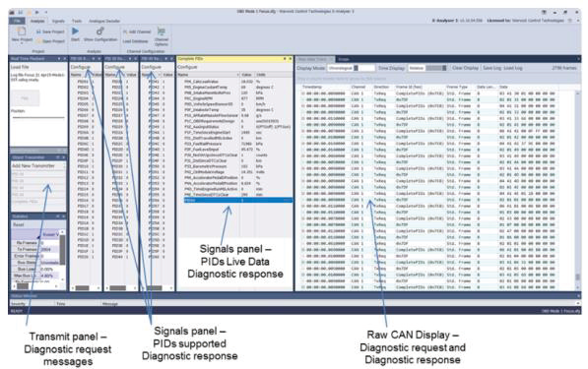Click Add New Transmitter in Signal Transmitter

click(33, 165)
